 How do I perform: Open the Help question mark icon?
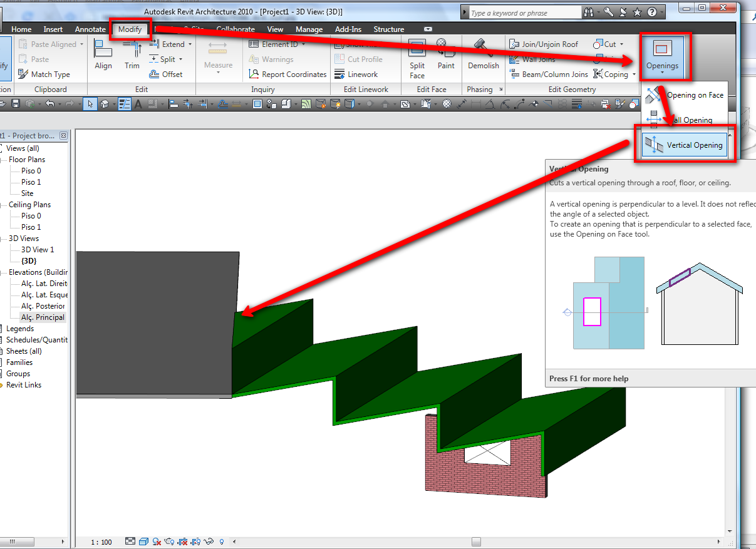[x=652, y=12]
